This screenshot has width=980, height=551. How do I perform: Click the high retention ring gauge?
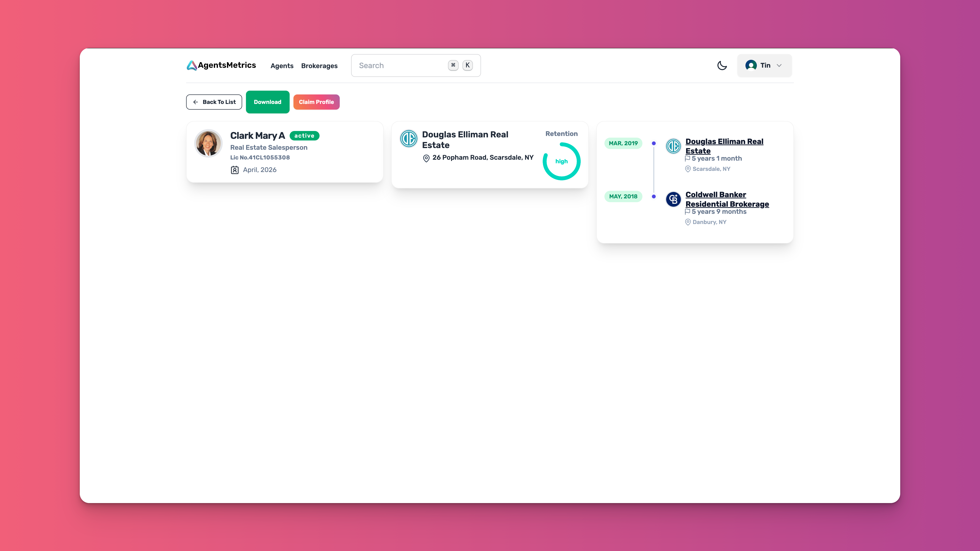561,161
